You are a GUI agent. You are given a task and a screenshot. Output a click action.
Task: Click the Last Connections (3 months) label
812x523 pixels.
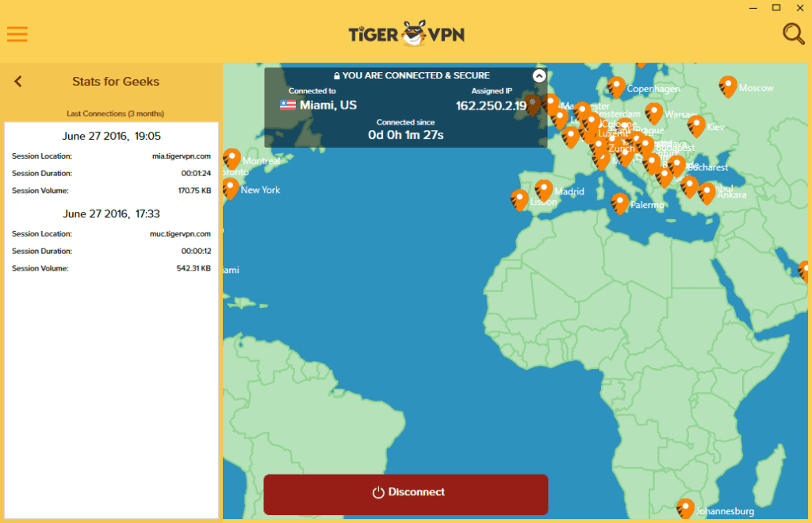[115, 113]
